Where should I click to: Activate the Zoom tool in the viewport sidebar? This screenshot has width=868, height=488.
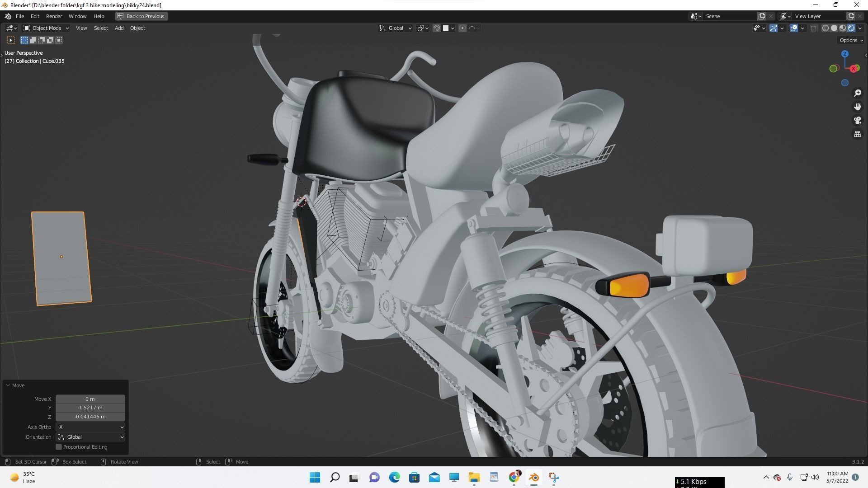(x=858, y=93)
